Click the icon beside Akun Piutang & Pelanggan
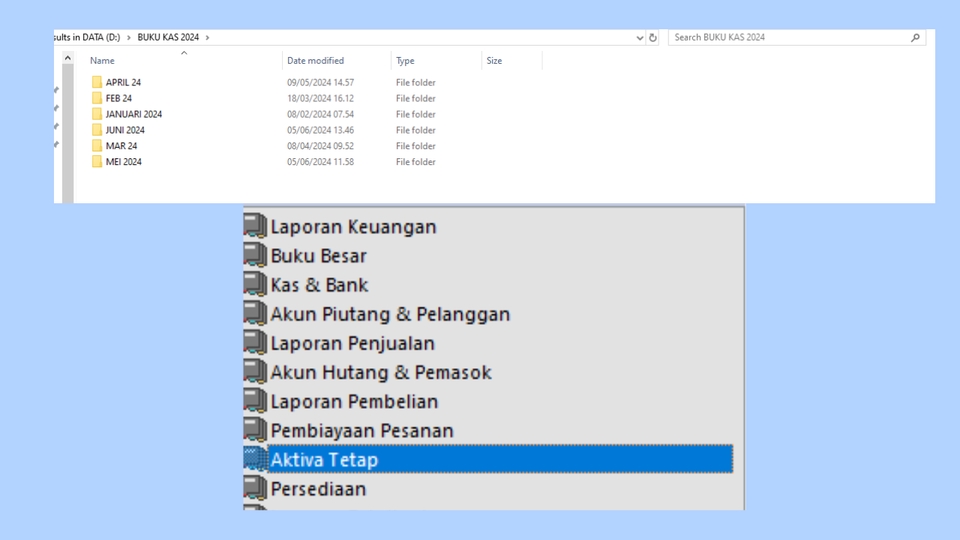 coord(255,313)
